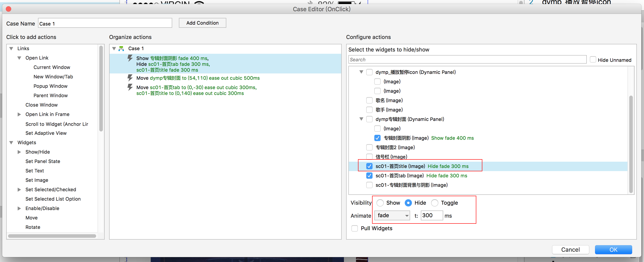Image resolution: width=644 pixels, height=262 pixels.
Task: Expand Open Link in Frame
Action: click(19, 114)
